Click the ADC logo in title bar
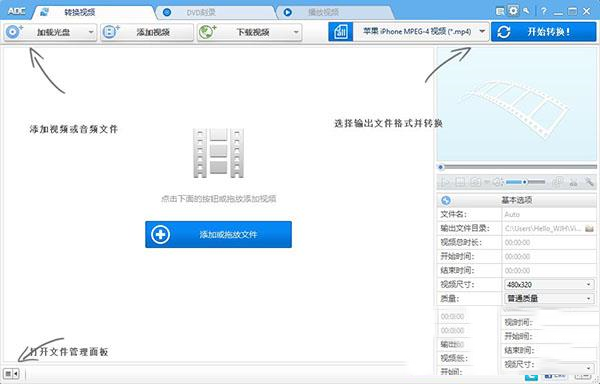 [x=16, y=11]
